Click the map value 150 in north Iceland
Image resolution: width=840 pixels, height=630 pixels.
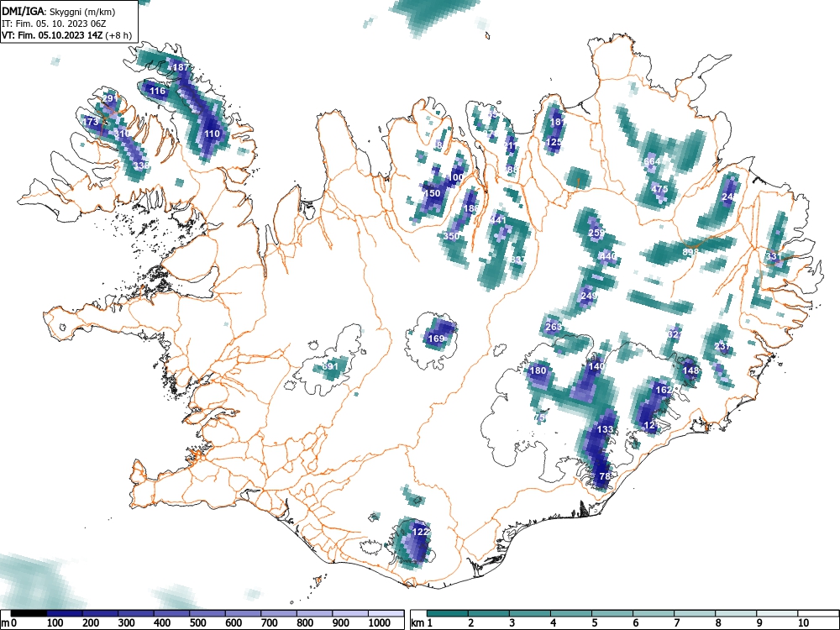[x=432, y=193]
